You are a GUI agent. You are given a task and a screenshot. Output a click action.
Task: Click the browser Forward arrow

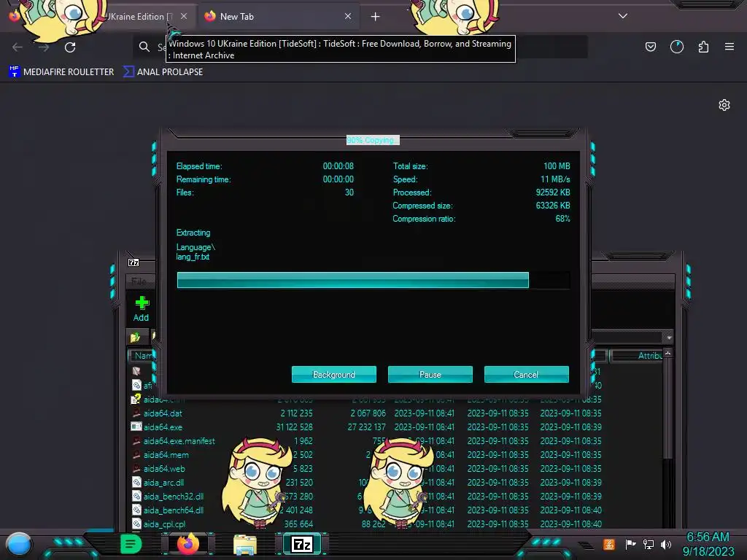pos(44,47)
